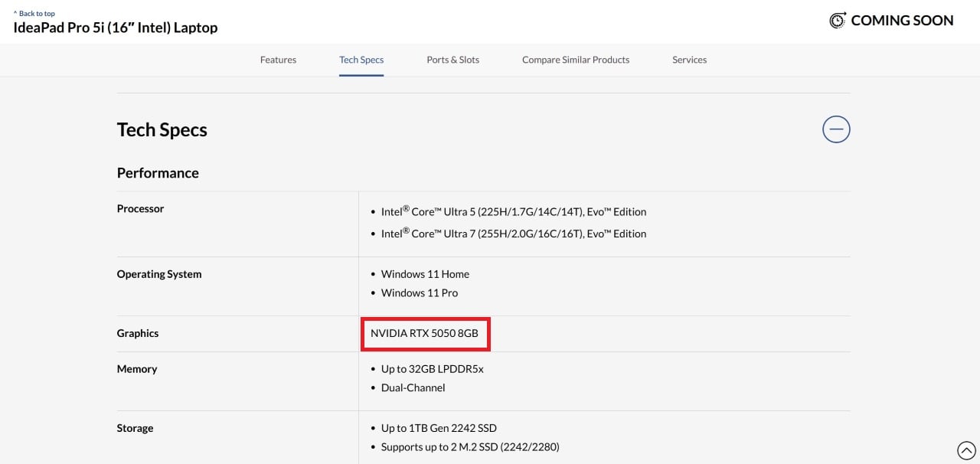The height and width of the screenshot is (464, 980).
Task: Click the NVIDIA RTX 5050 8GB value
Action: [424, 333]
